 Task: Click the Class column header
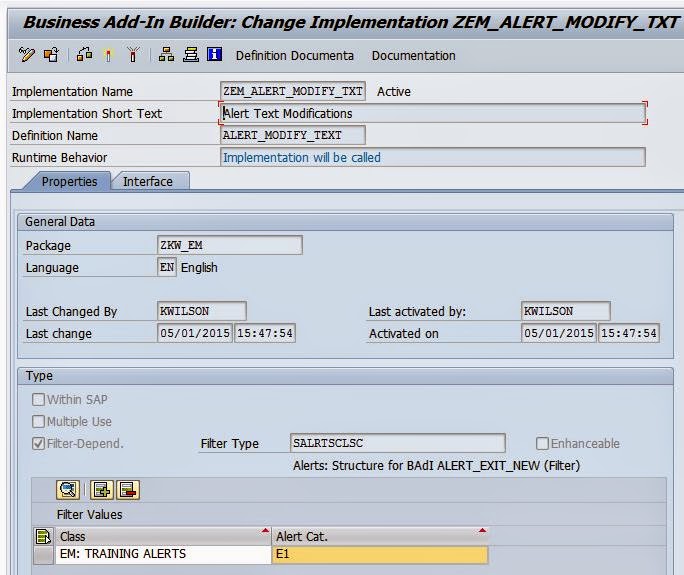163,536
